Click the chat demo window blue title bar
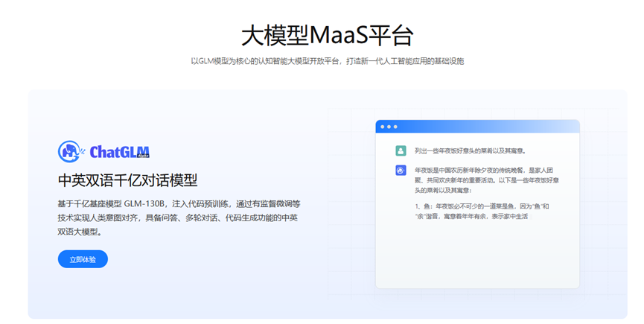The width and height of the screenshot is (644, 324). 477,127
